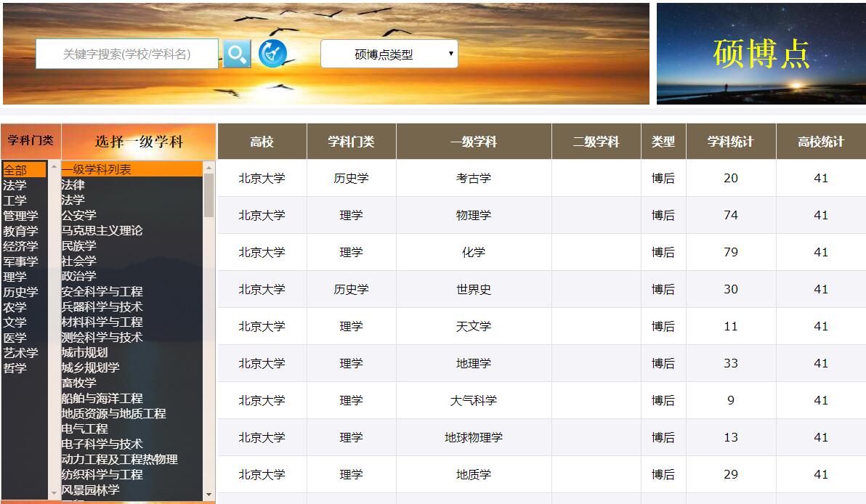Screen dimensions: 866x504
Task: Click up arrow of discipline list scrollbar
Action: tap(209, 166)
